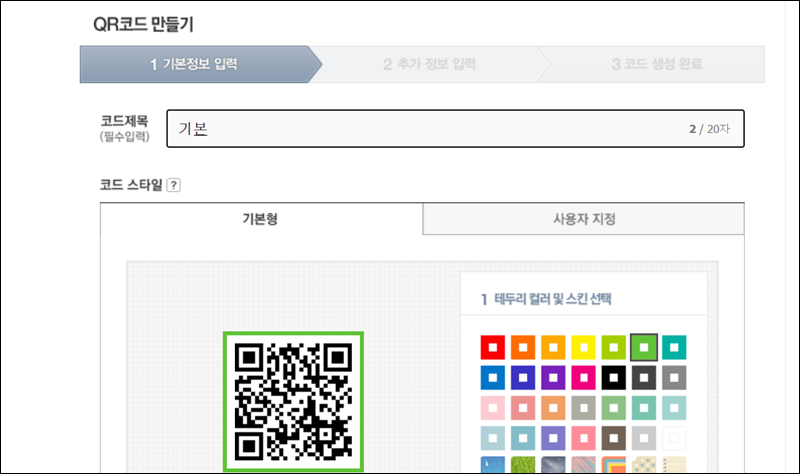
Task: Choose the magenta hot-pink border color swatch
Action: point(583,378)
